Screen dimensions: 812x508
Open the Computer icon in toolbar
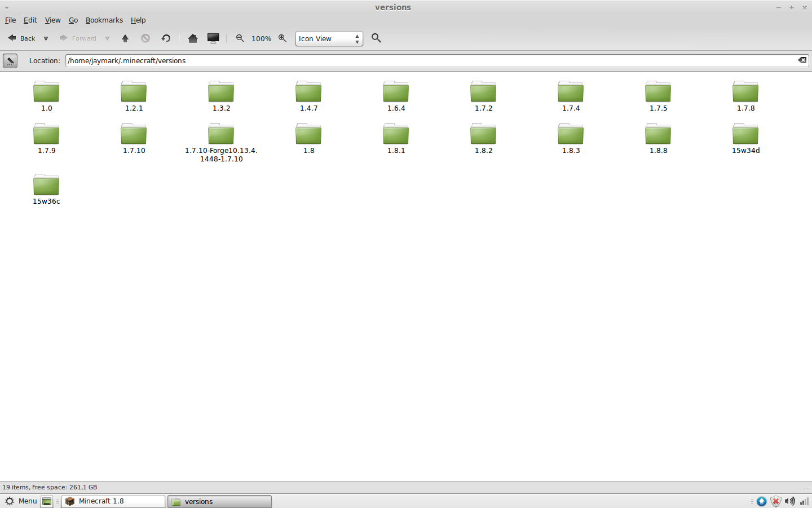(213, 38)
